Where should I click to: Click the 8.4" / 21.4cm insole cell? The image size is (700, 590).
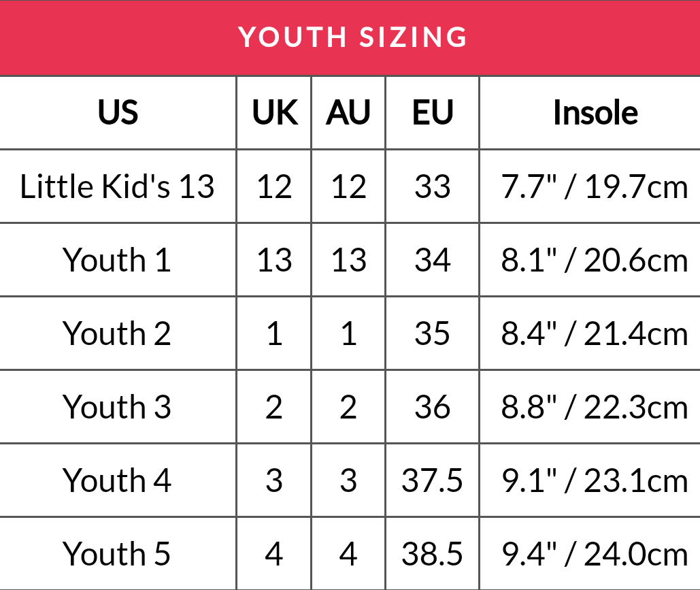(595, 333)
